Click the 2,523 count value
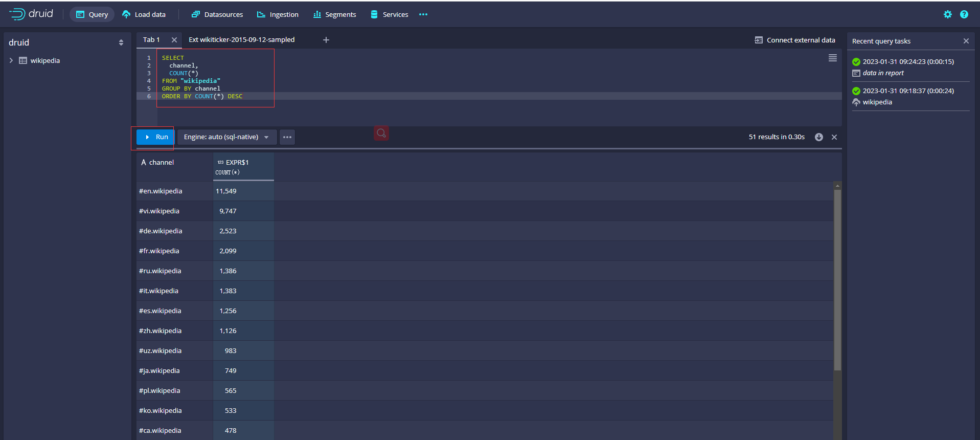 pyautogui.click(x=228, y=231)
